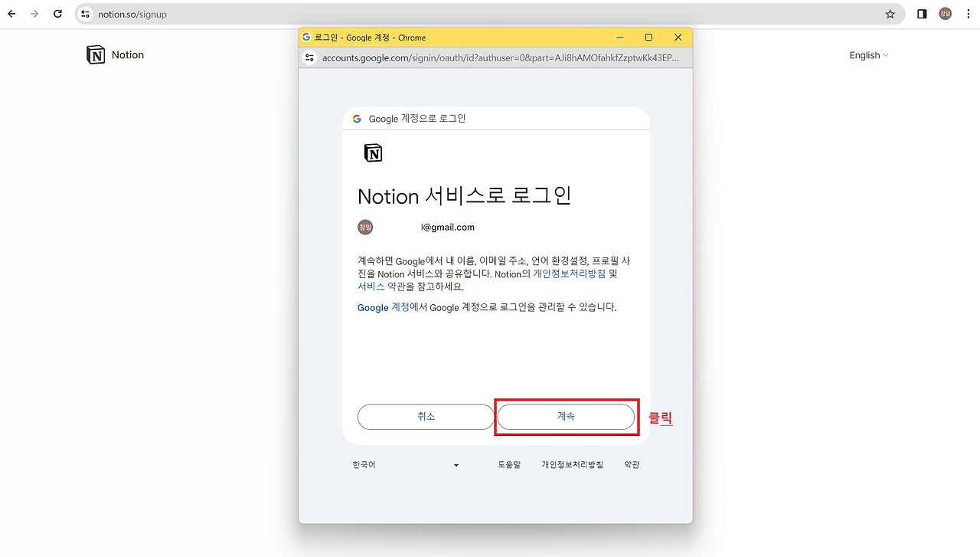The image size is (980, 557).
Task: Click the Notion logo in the header
Action: 116,54
